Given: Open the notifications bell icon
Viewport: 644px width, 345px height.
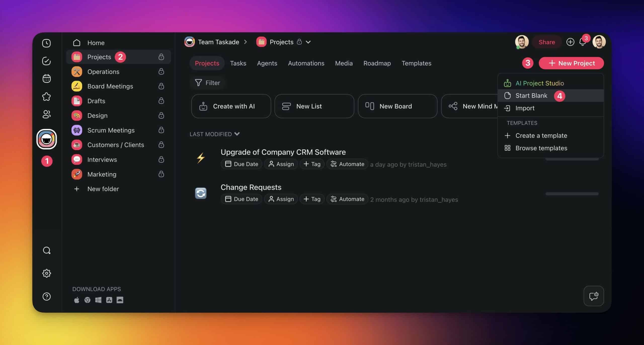Looking at the screenshot, I should pyautogui.click(x=582, y=42).
